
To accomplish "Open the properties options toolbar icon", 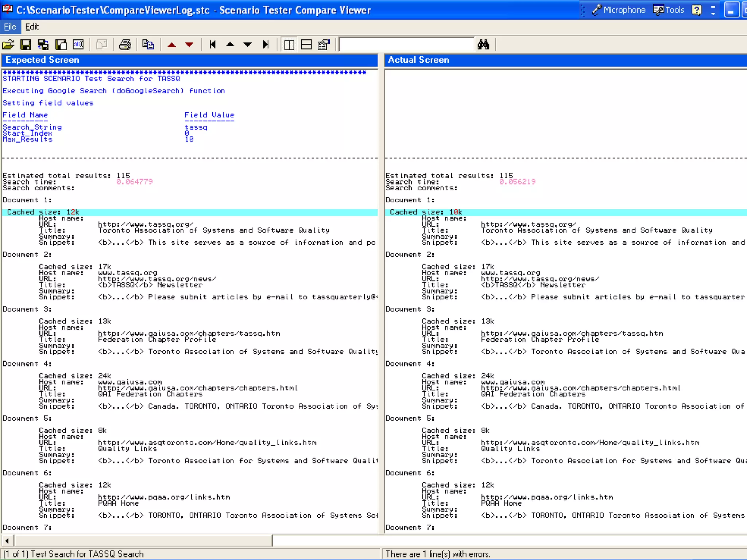I will pos(324,44).
